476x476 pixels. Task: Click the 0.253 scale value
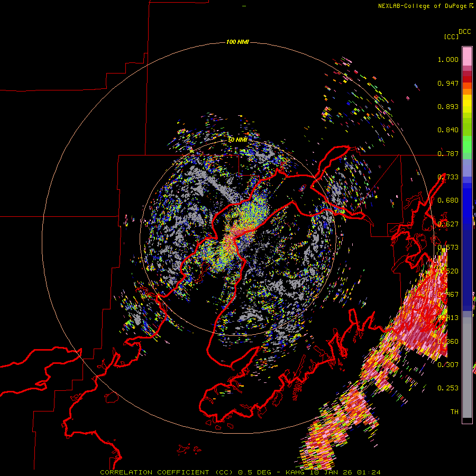[x=448, y=388]
